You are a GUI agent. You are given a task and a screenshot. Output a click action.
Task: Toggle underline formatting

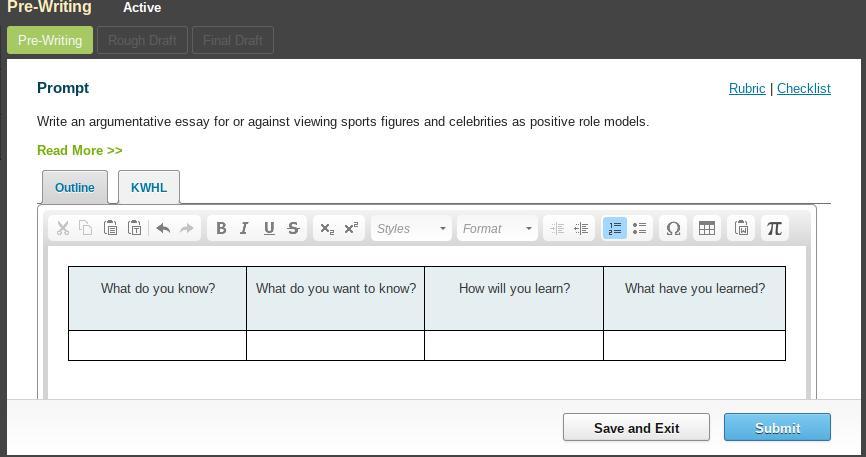(269, 228)
